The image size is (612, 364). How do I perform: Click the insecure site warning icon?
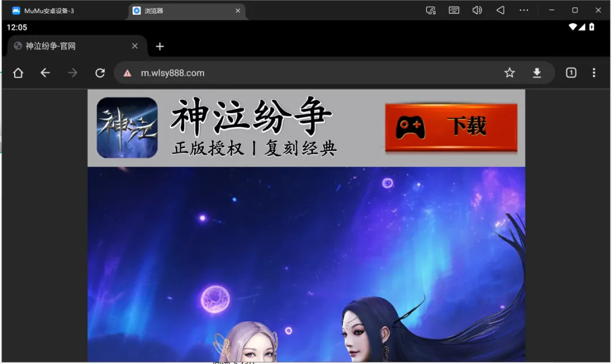(127, 73)
